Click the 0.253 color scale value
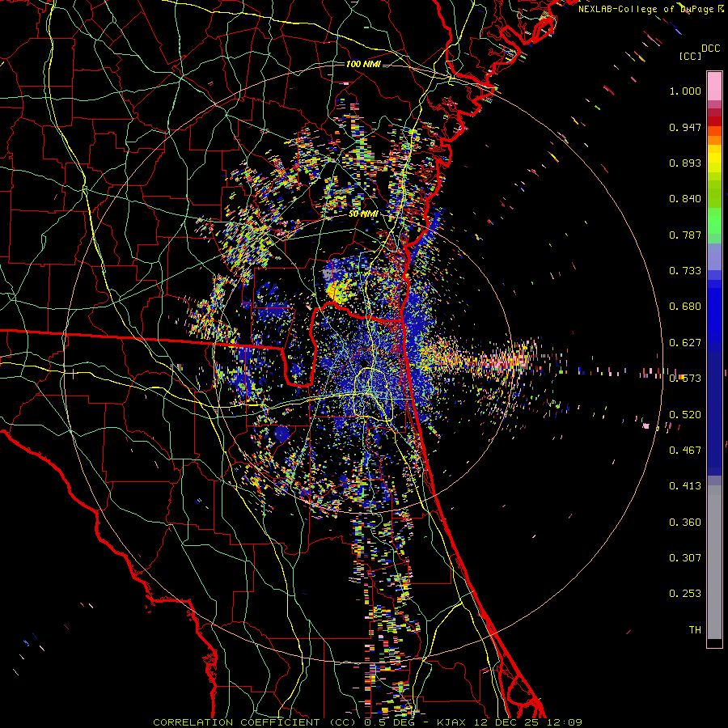This screenshot has height=728, width=728. click(685, 594)
